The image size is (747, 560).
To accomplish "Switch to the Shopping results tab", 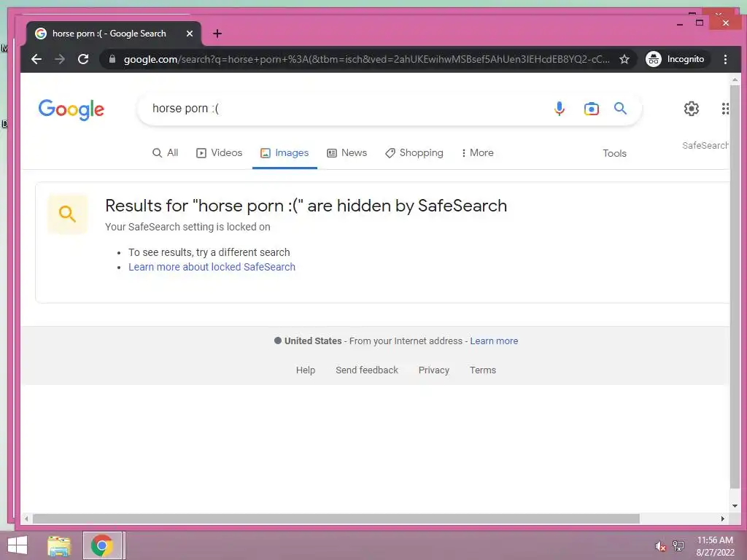I will tap(414, 153).
